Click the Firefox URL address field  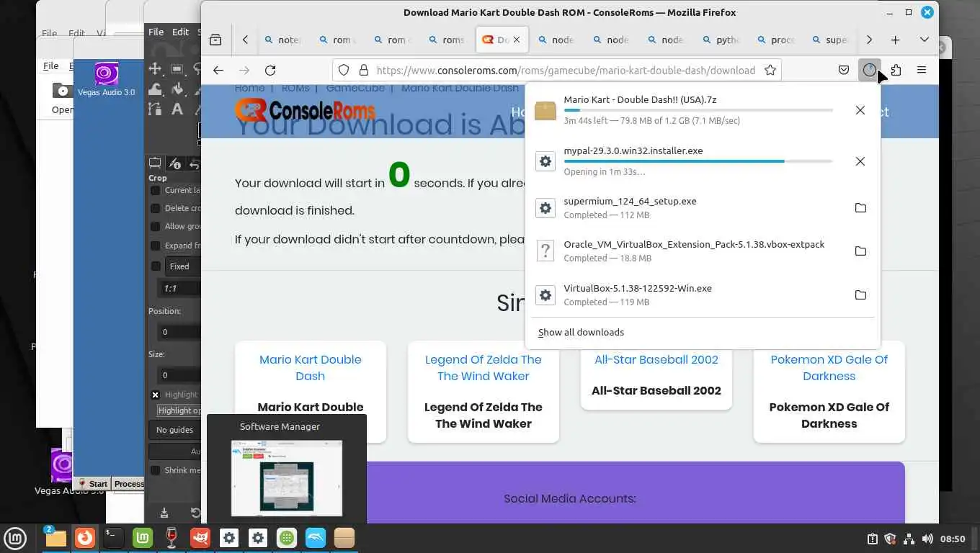pos(566,70)
